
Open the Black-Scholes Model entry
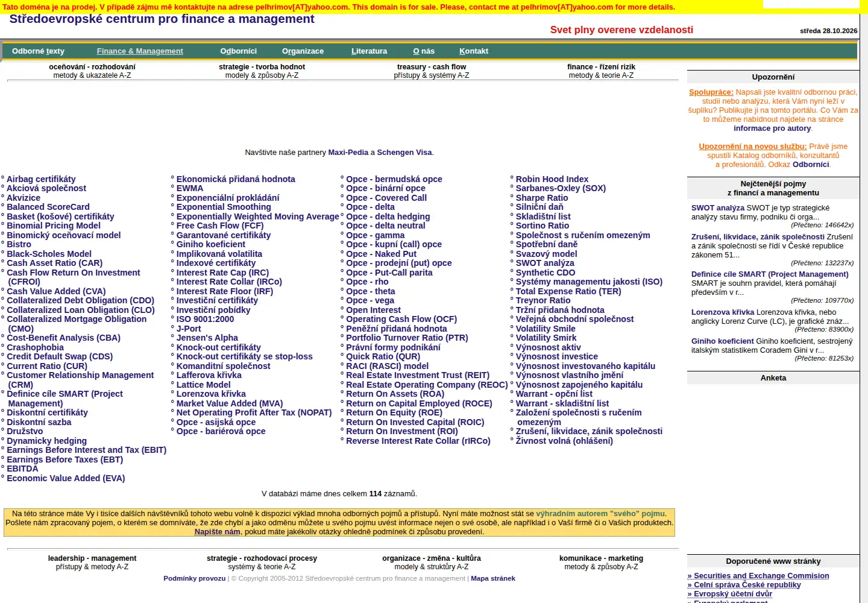(49, 254)
